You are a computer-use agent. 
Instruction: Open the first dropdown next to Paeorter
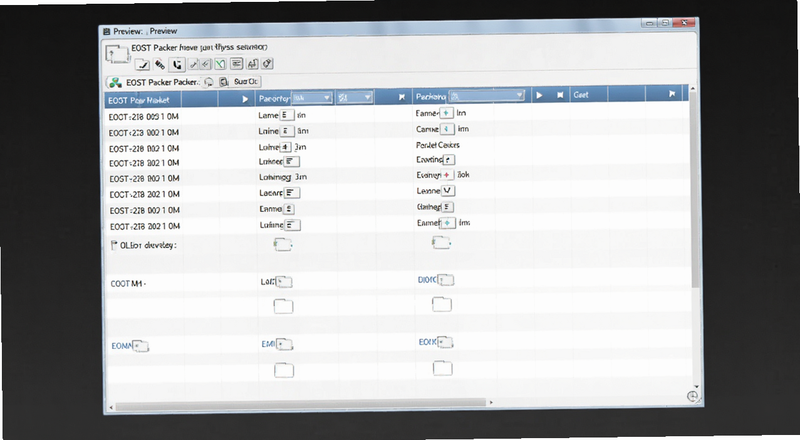pyautogui.click(x=312, y=97)
